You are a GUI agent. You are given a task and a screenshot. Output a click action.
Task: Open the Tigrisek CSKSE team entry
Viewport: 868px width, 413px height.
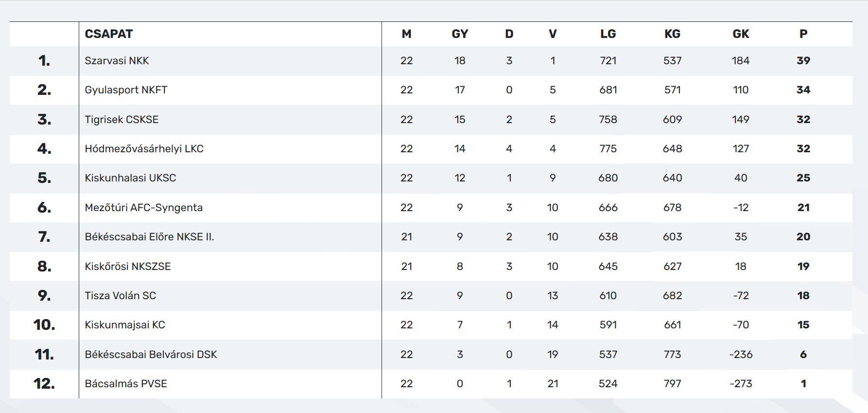(122, 120)
